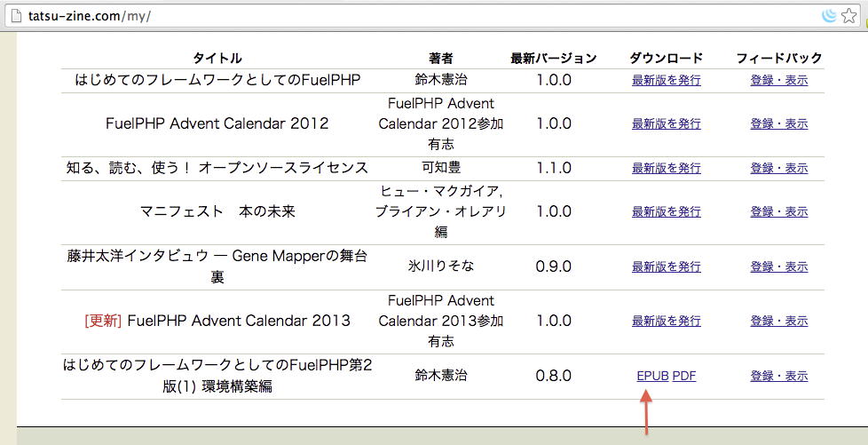Click version 1.0.0 of マニフェスト row
Screen dimensions: 868x445
point(554,211)
